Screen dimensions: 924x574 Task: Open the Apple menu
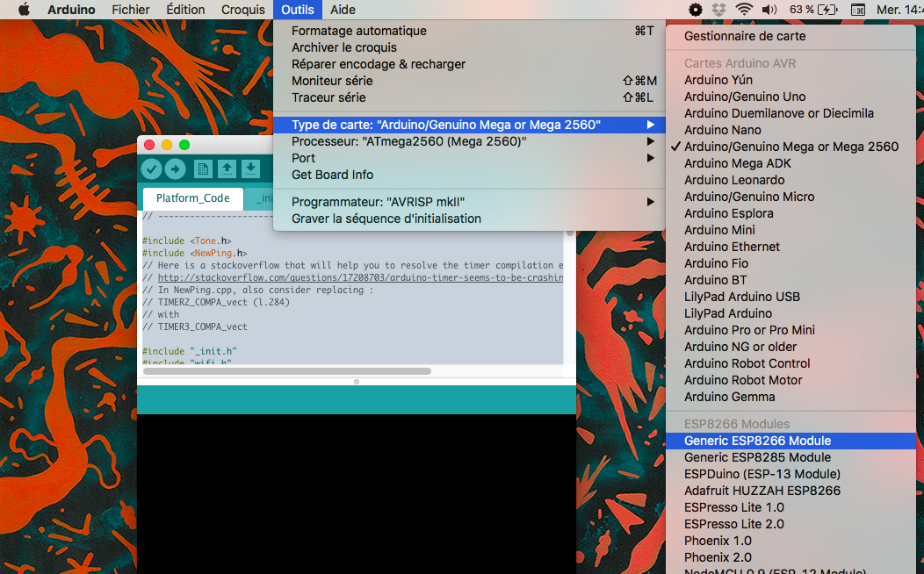(x=24, y=10)
